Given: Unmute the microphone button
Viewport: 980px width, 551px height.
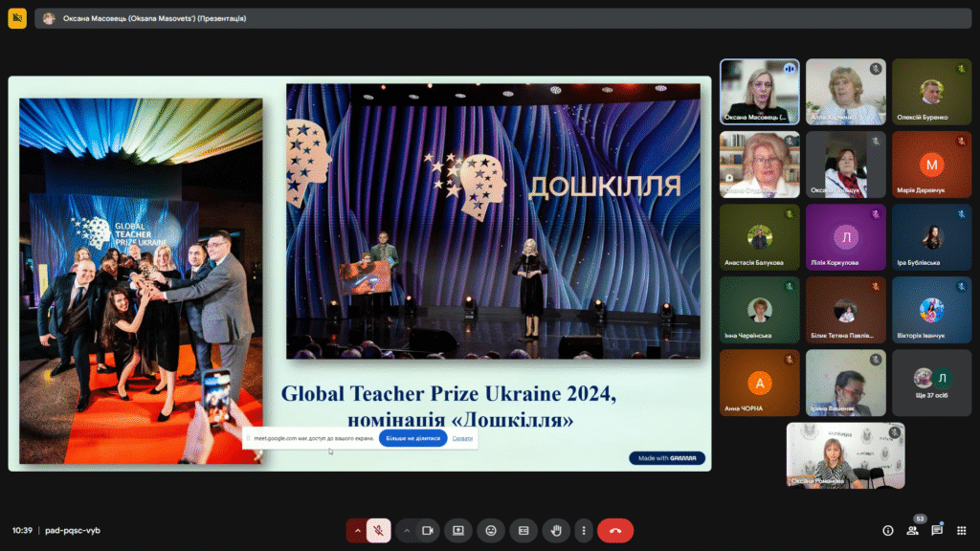Looking at the screenshot, I should pyautogui.click(x=378, y=530).
